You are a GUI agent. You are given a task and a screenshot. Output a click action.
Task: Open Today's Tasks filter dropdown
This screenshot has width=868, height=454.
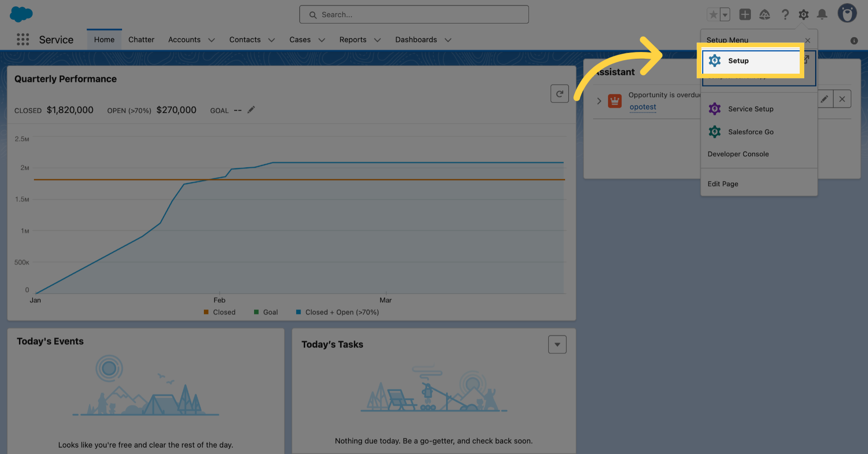(x=557, y=345)
